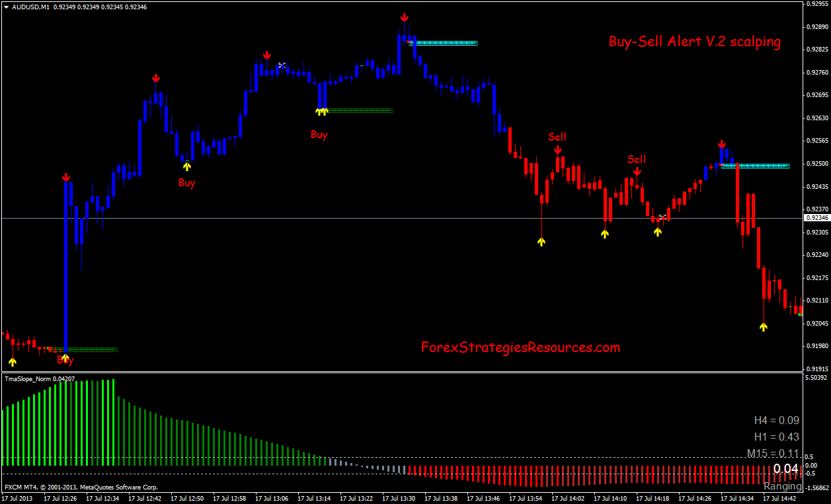This screenshot has width=831, height=504.
Task: Click the ForexStrategiesResources.com text
Action: (x=520, y=347)
